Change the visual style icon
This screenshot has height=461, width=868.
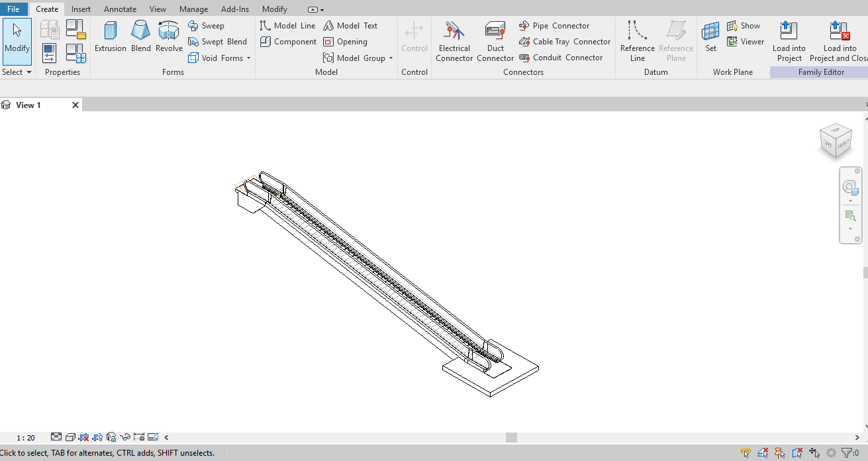70,437
